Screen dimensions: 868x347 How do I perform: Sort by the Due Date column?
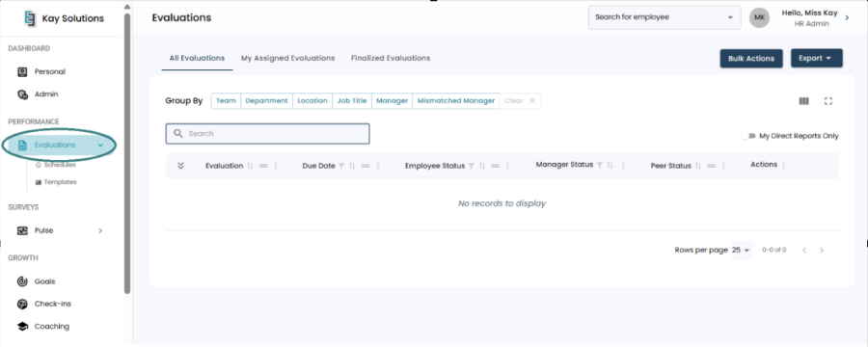pos(352,166)
